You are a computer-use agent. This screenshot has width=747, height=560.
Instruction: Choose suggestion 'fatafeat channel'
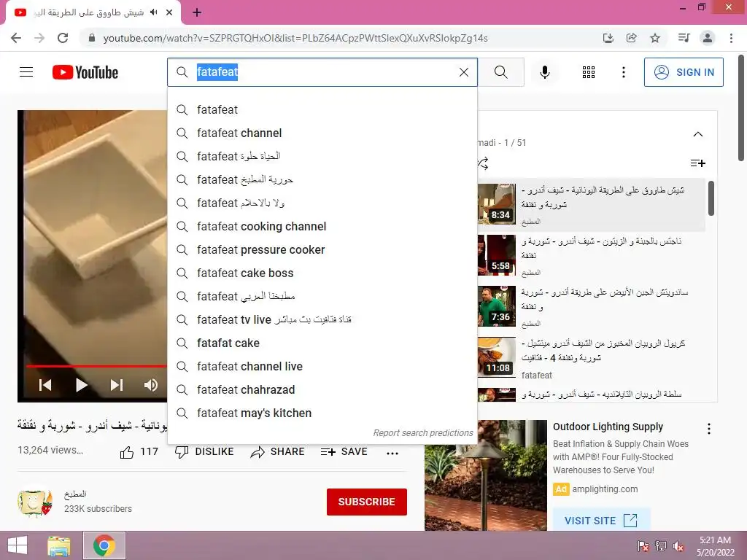point(322,133)
